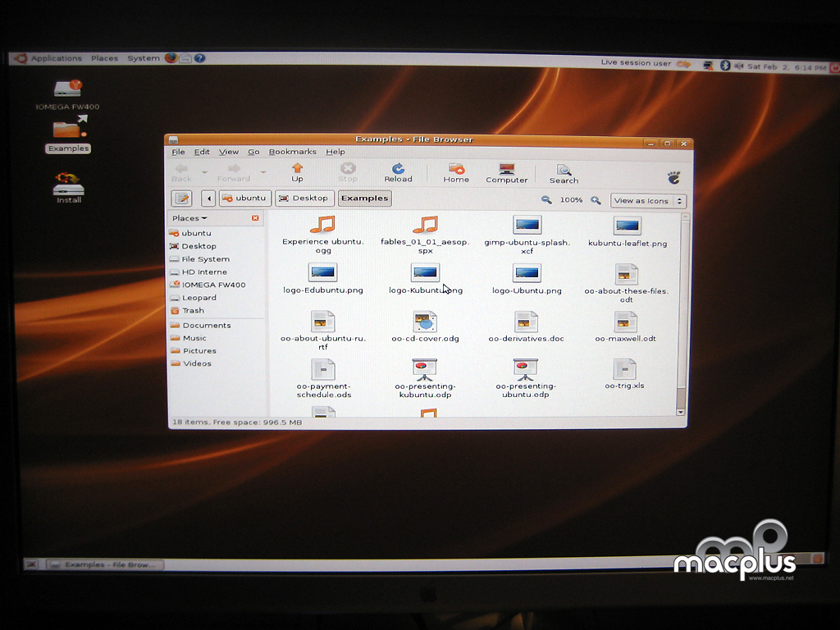Go to Home folder via toolbar
The width and height of the screenshot is (840, 630).
pyautogui.click(x=456, y=173)
